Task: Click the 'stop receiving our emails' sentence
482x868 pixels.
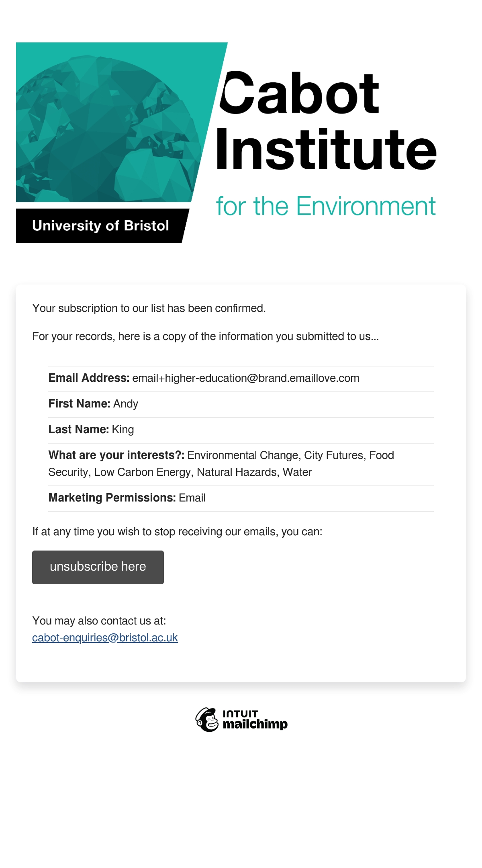Action: coord(177,532)
